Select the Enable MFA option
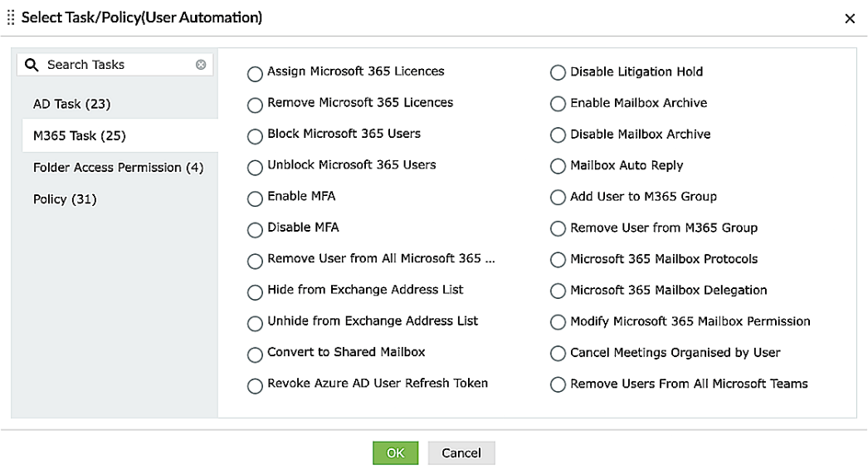The width and height of the screenshot is (868, 475). 255,198
